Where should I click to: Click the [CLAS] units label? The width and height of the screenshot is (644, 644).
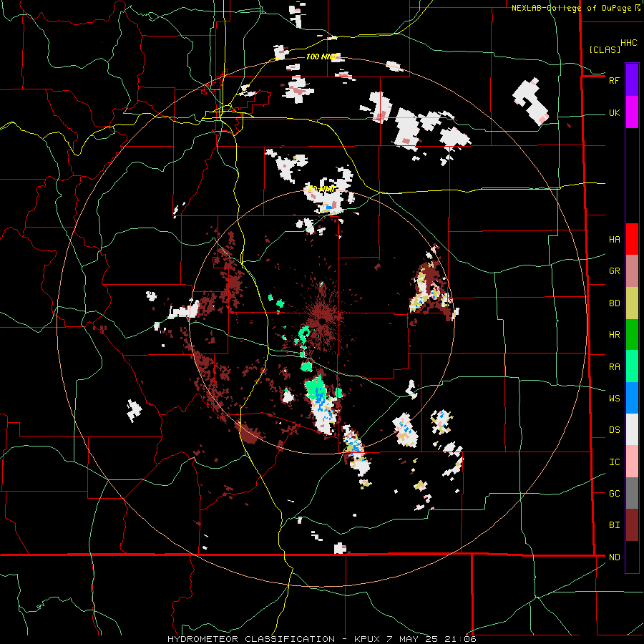point(605,49)
